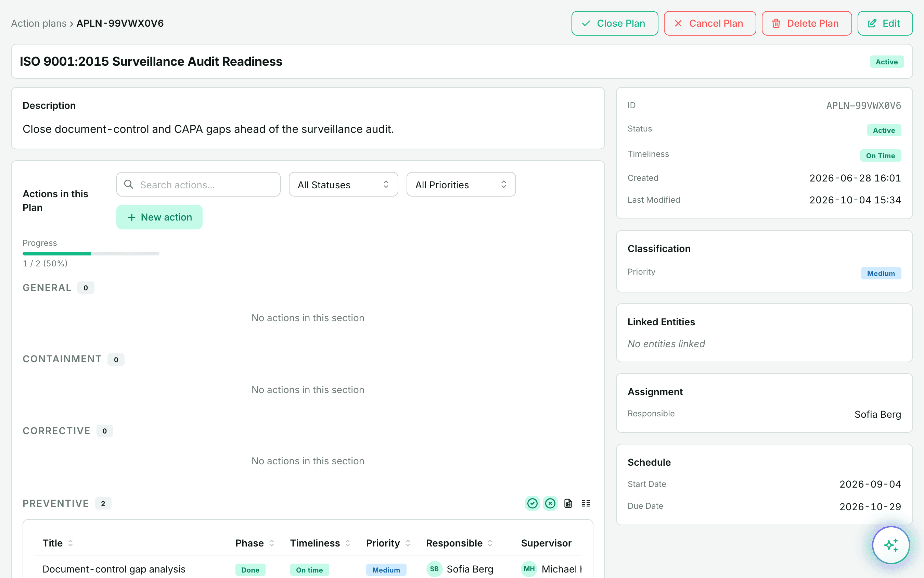Screen dimensions: 924x578
Task: Click the Last Modified value 2026-10-04 15:34
Action: (x=855, y=200)
